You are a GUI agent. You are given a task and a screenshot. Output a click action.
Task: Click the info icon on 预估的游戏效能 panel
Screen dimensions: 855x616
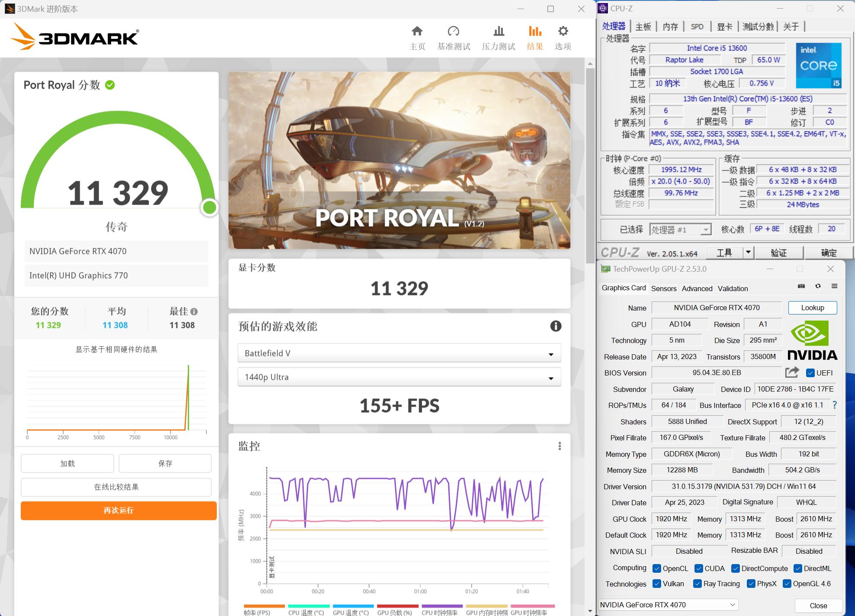pyautogui.click(x=556, y=327)
